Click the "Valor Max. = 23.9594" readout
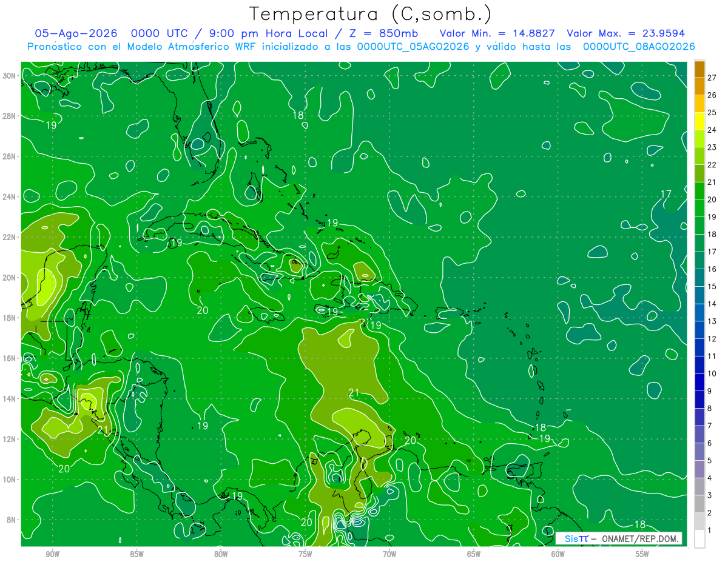This screenshot has height=562, width=728. [x=625, y=33]
